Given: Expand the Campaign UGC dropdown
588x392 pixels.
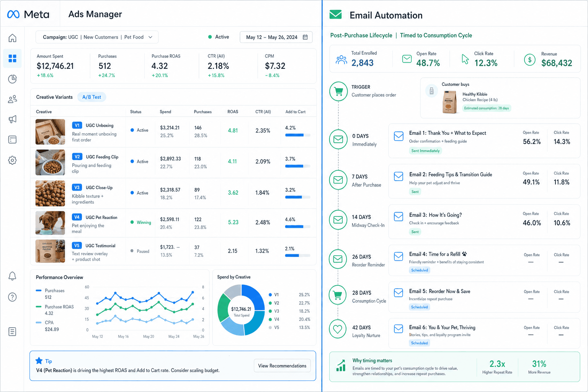Looking at the screenshot, I should tap(97, 37).
